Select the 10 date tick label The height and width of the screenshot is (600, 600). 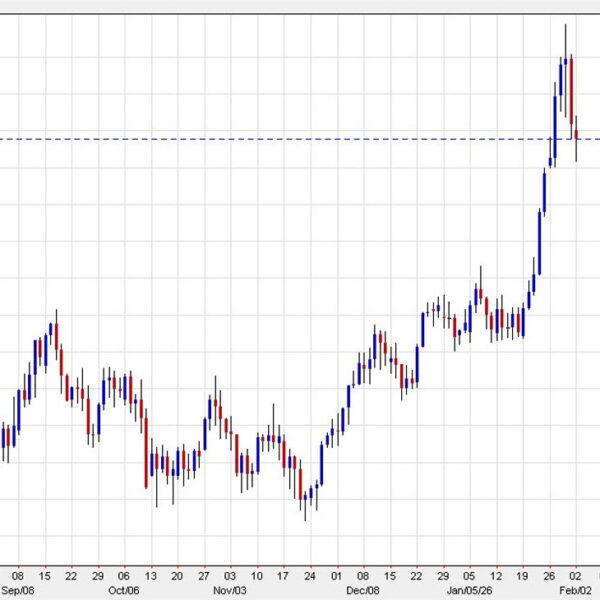257,576
